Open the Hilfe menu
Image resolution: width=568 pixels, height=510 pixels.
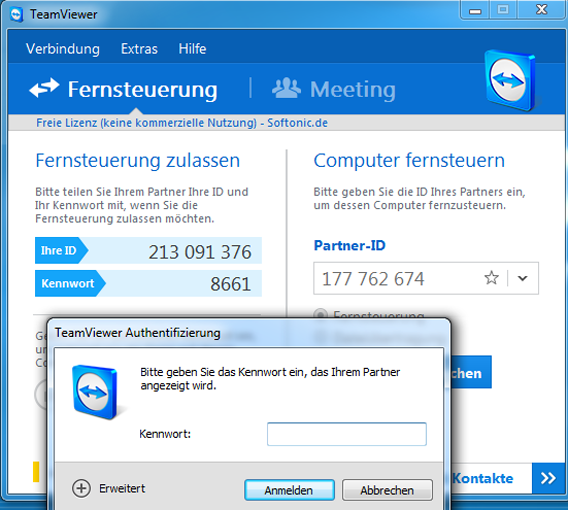pyautogui.click(x=192, y=49)
